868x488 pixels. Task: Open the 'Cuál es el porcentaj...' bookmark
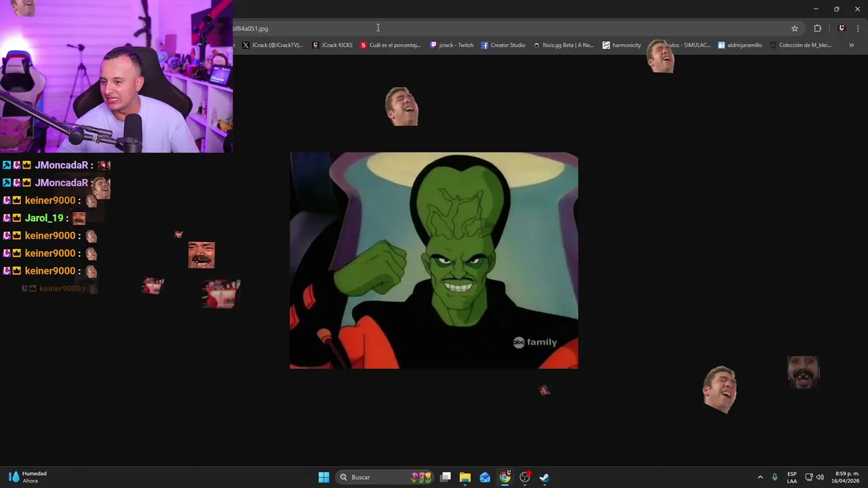(391, 45)
